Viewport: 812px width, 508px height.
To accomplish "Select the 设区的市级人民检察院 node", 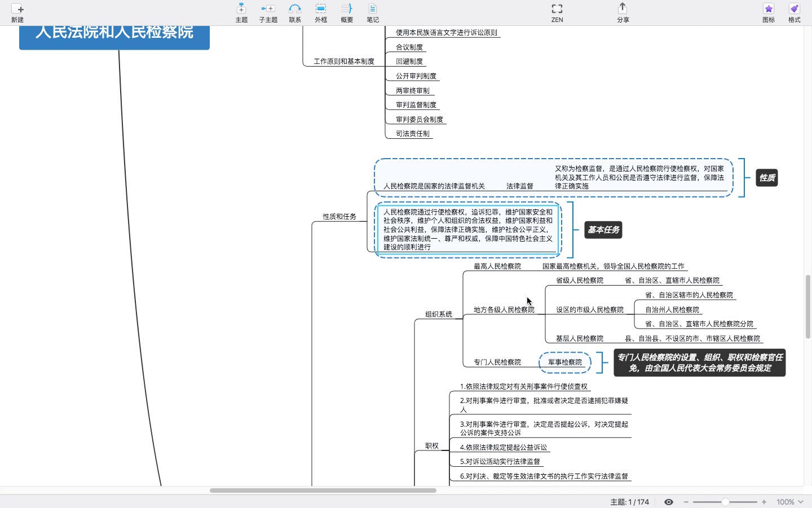I will pos(590,310).
